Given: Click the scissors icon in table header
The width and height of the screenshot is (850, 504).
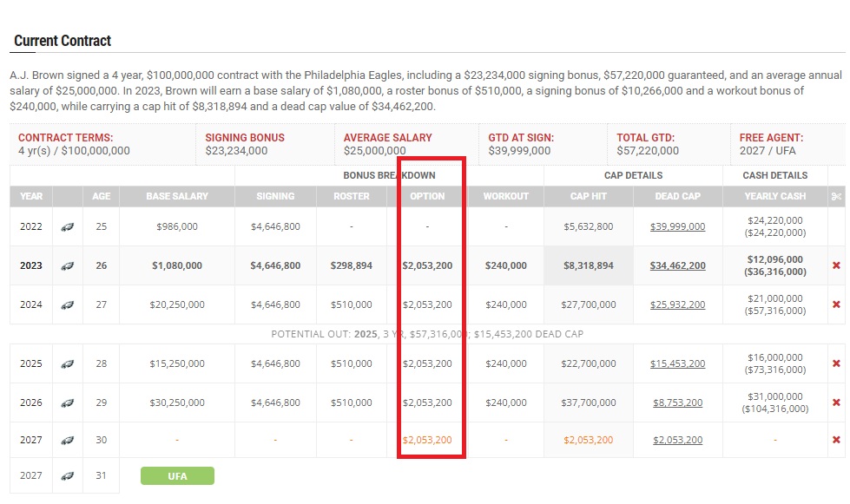Looking at the screenshot, I should tap(835, 196).
